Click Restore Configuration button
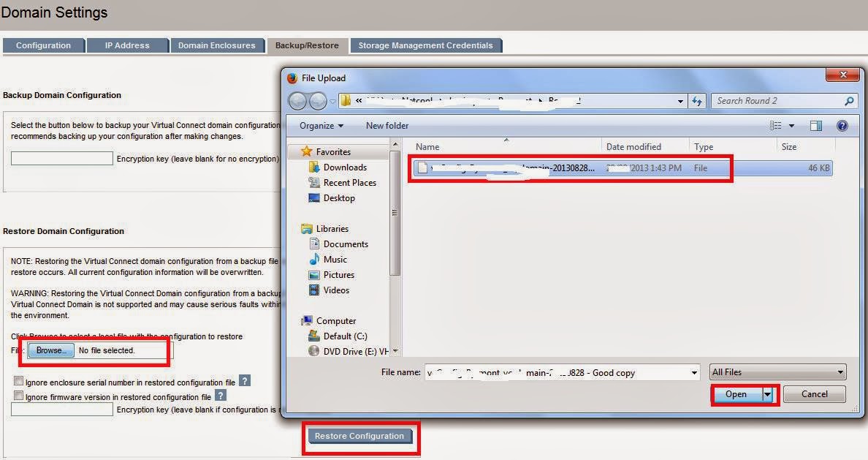The image size is (868, 460). [359, 436]
